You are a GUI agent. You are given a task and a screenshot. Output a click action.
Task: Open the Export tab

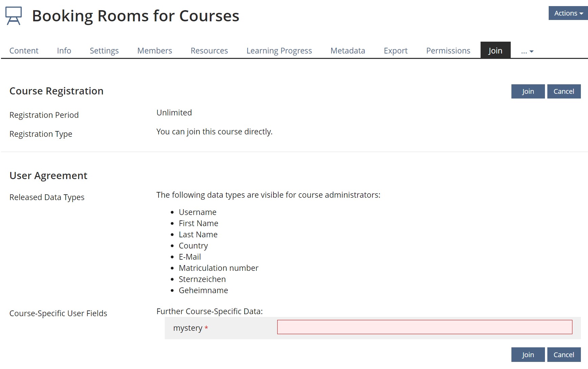tap(396, 51)
